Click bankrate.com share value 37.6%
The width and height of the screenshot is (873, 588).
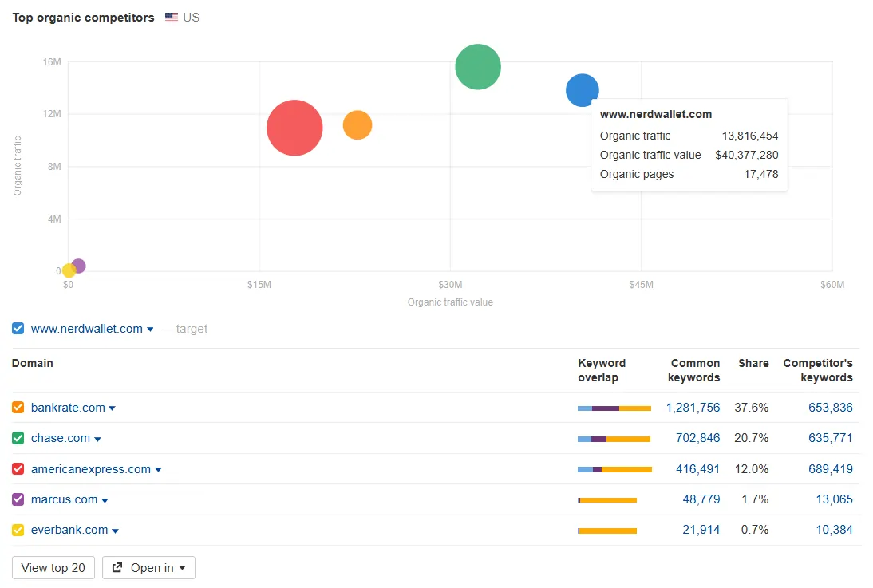pyautogui.click(x=752, y=408)
